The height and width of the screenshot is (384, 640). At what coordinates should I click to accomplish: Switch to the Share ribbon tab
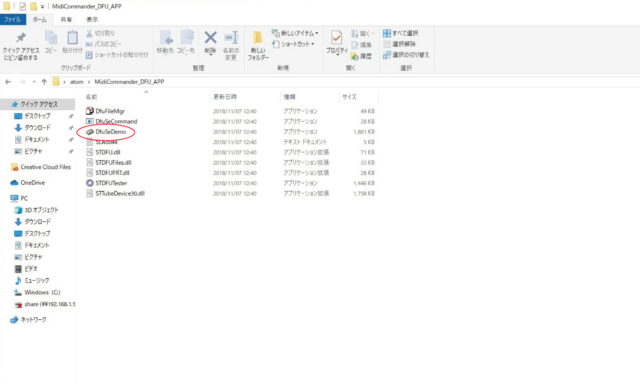pyautogui.click(x=66, y=19)
